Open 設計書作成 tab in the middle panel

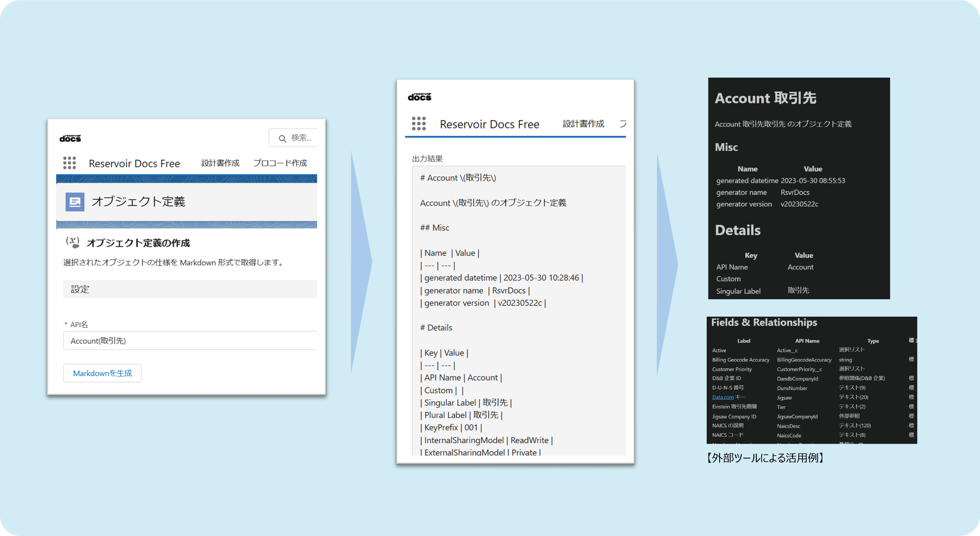click(583, 124)
